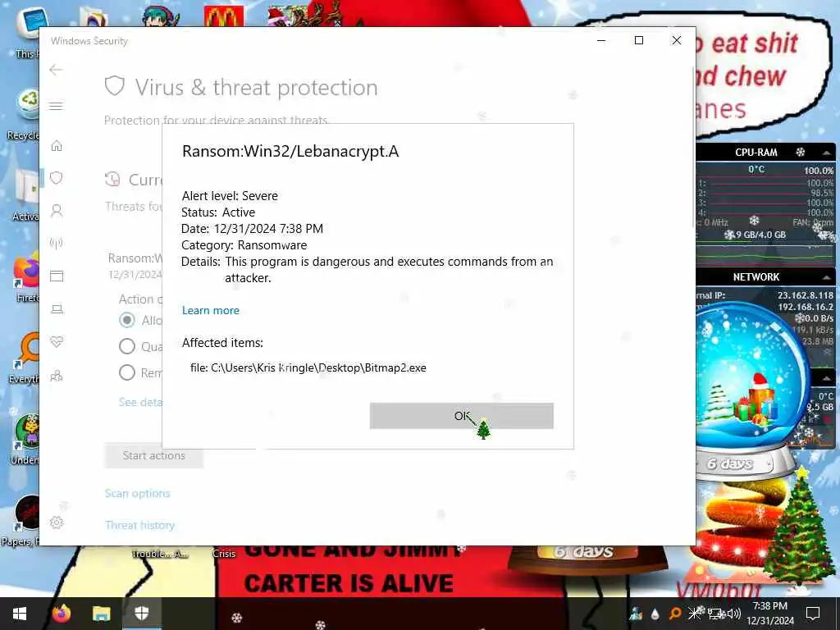Click the 6 days countdown on snow globe

[729, 464]
